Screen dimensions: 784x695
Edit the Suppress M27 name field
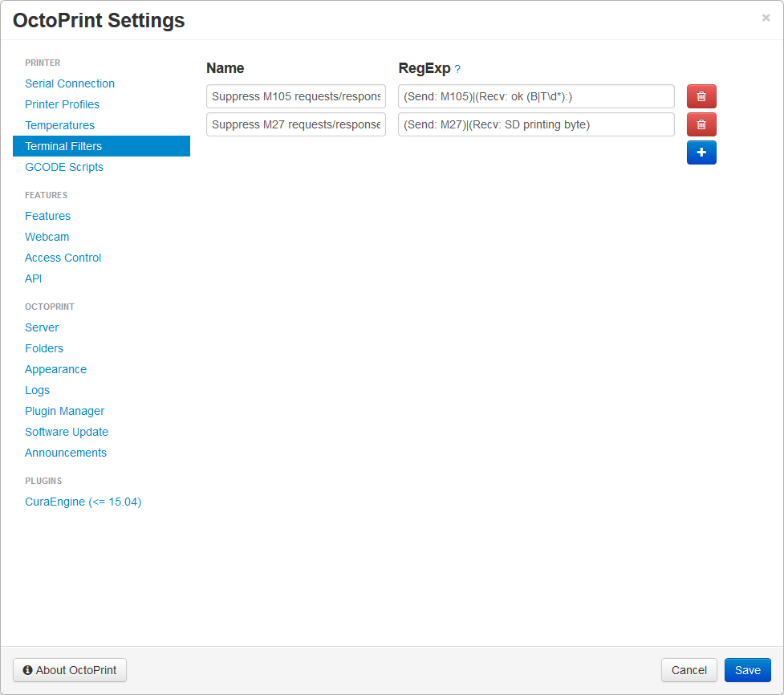tap(296, 124)
